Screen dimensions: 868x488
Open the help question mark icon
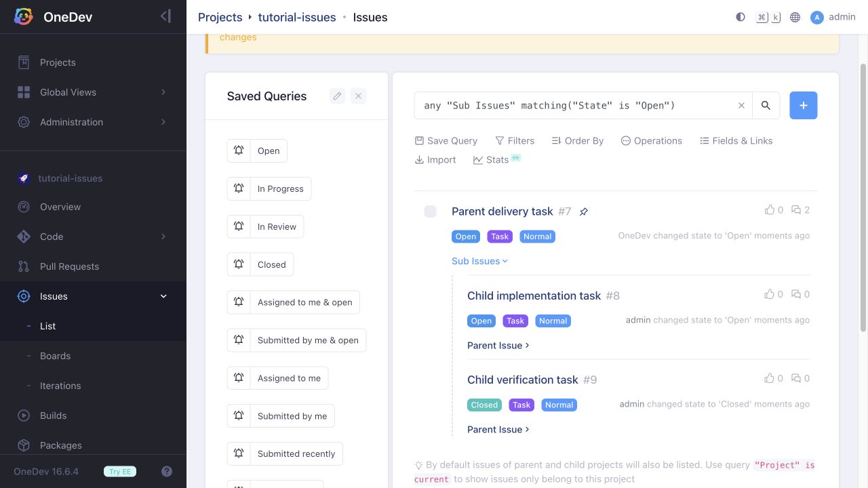[167, 472]
